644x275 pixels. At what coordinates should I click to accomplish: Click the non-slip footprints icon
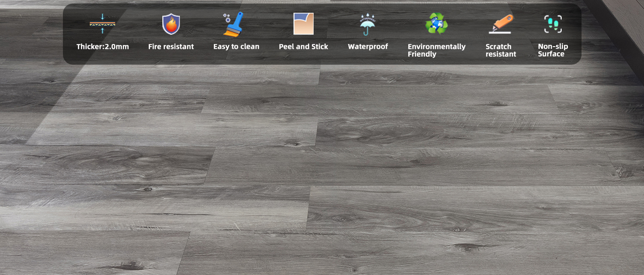553,24
